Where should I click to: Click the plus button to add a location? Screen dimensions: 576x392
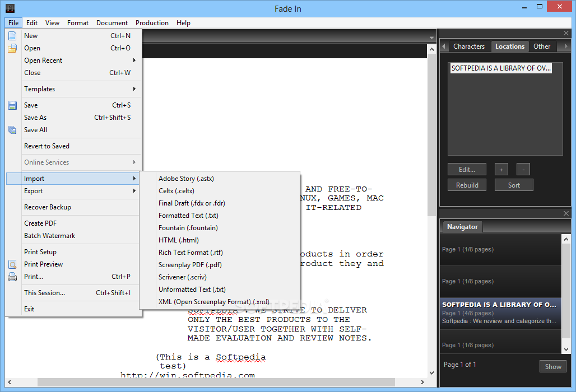501,170
